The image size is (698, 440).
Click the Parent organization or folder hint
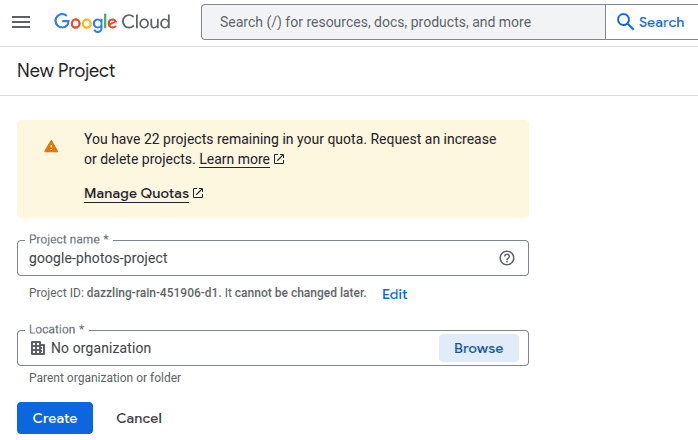pos(105,378)
